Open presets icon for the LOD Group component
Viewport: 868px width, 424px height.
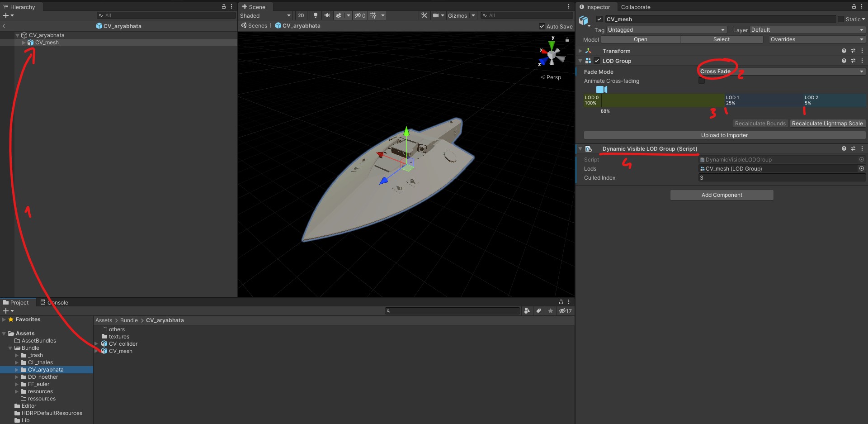[x=853, y=61]
